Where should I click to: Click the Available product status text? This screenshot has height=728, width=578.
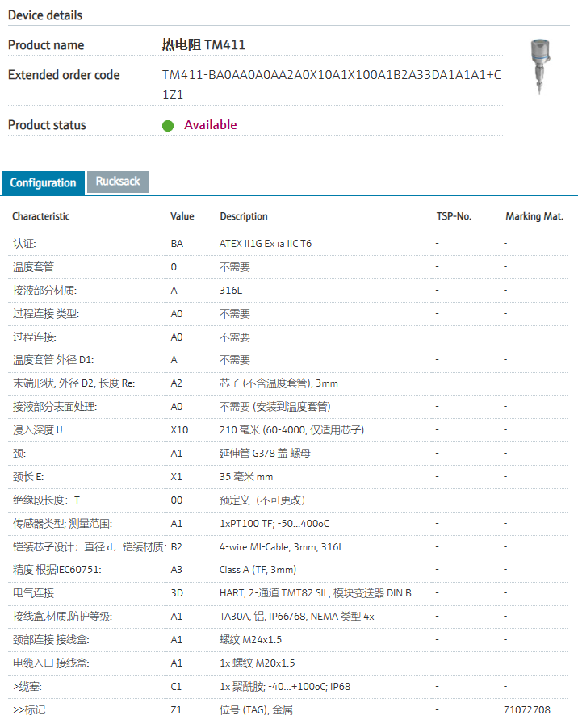[211, 125]
